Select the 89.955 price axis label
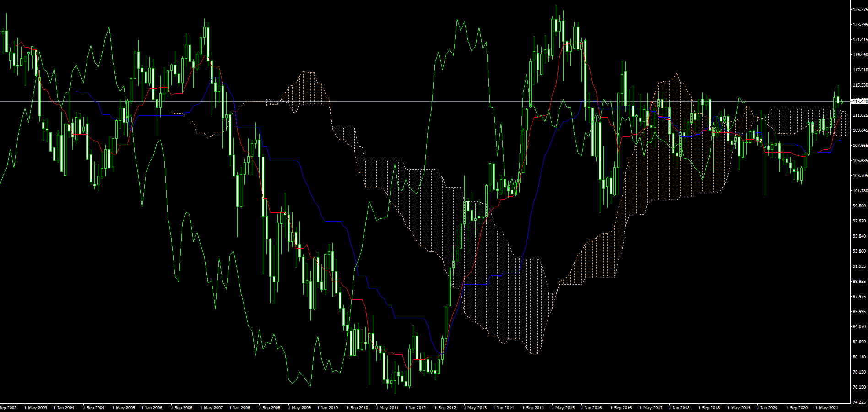Screen dimensions: 868x412 859,281
